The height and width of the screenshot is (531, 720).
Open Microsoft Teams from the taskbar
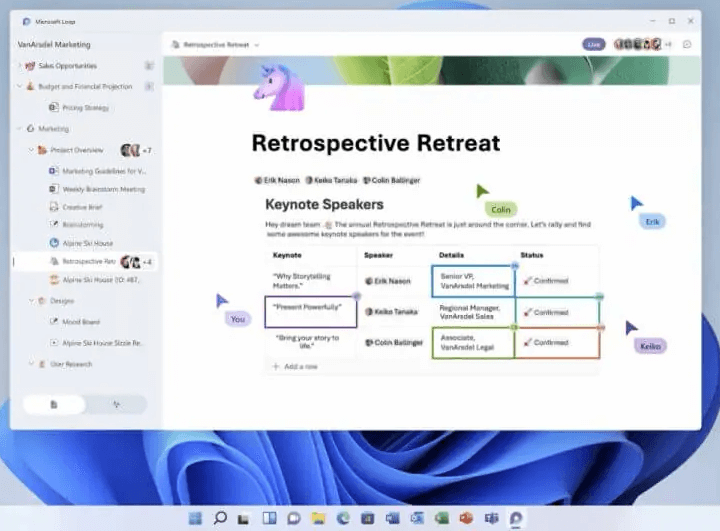pos(491,519)
